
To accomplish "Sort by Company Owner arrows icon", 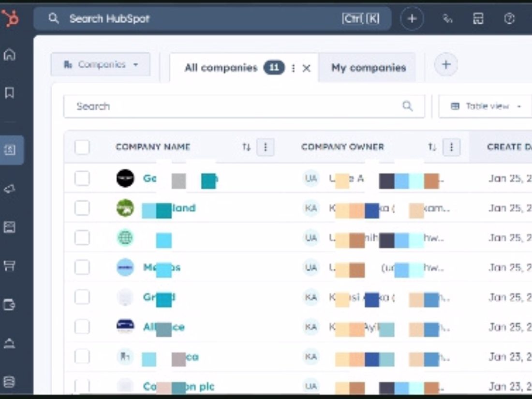I will (432, 147).
